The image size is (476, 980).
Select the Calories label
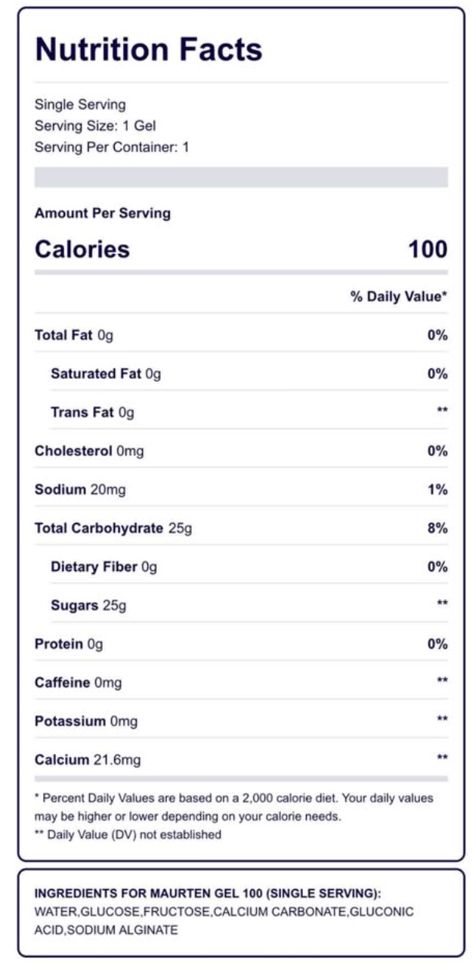tap(82, 250)
